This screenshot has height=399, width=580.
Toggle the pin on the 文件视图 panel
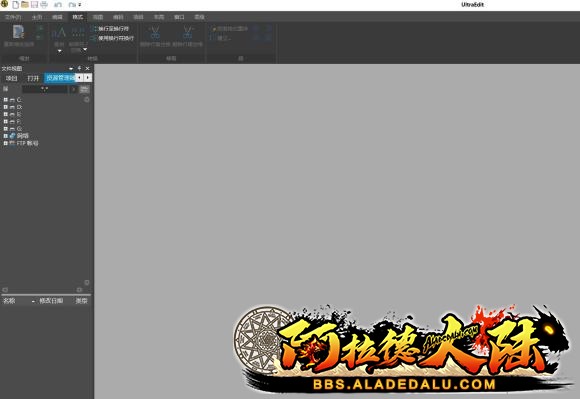(x=79, y=68)
